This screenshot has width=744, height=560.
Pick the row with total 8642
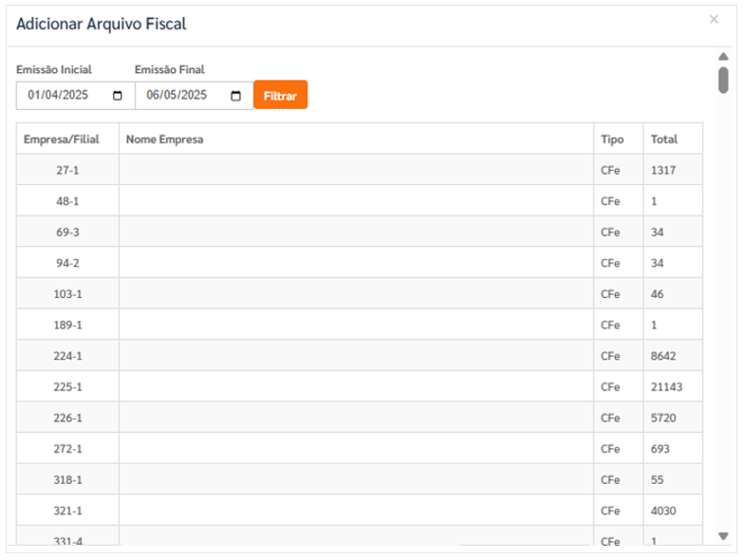(360, 355)
